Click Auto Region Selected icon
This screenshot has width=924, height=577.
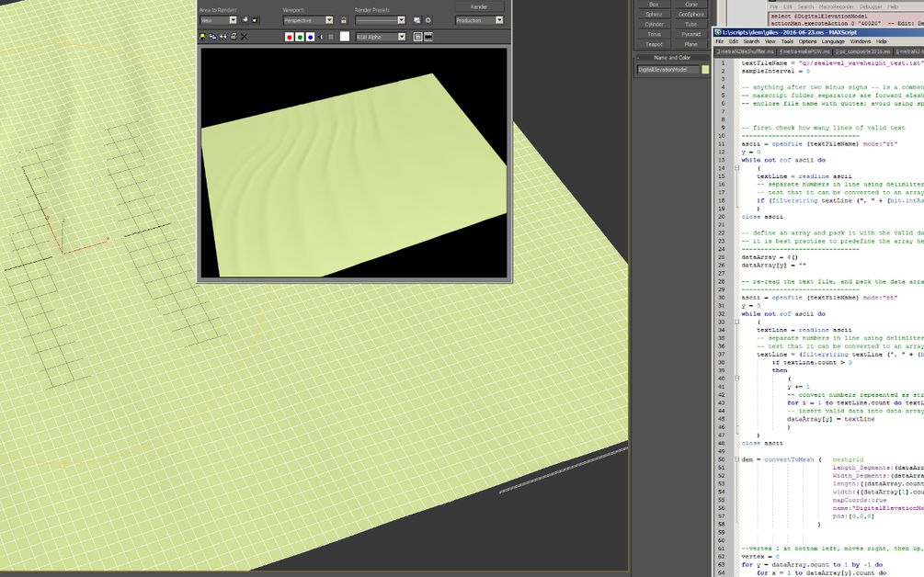[255, 20]
